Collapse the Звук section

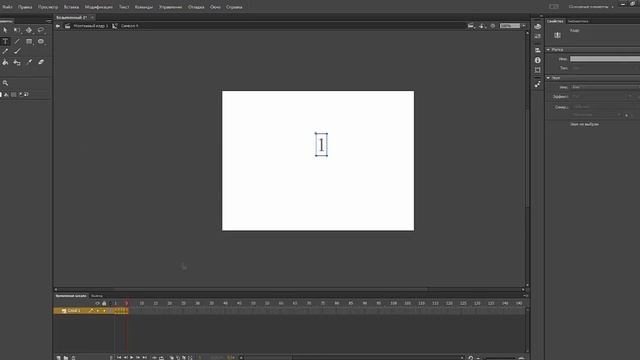[x=548, y=78]
